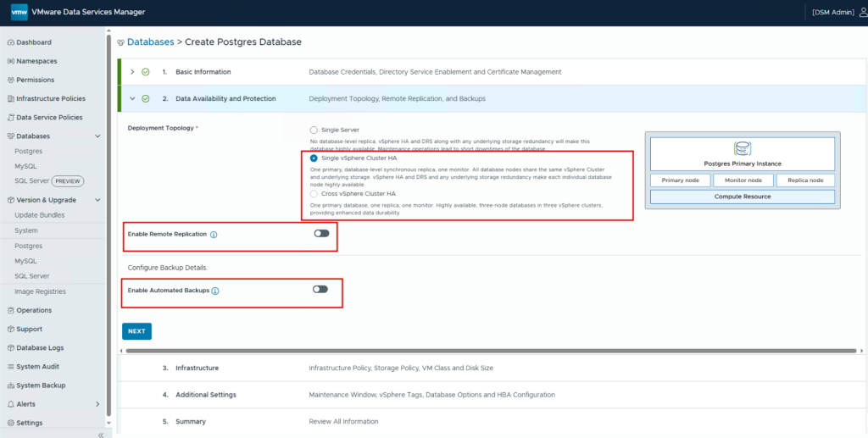Click green checkmark of Data Availability step
The image size is (868, 438).
(x=146, y=99)
